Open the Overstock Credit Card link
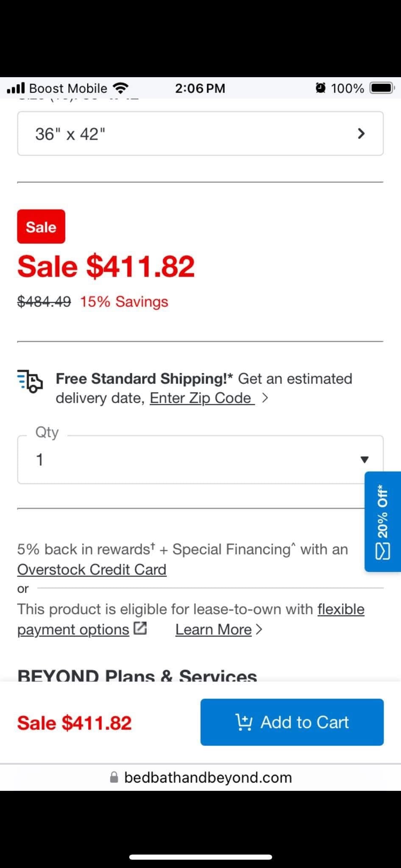Image resolution: width=401 pixels, height=868 pixels. (92, 569)
